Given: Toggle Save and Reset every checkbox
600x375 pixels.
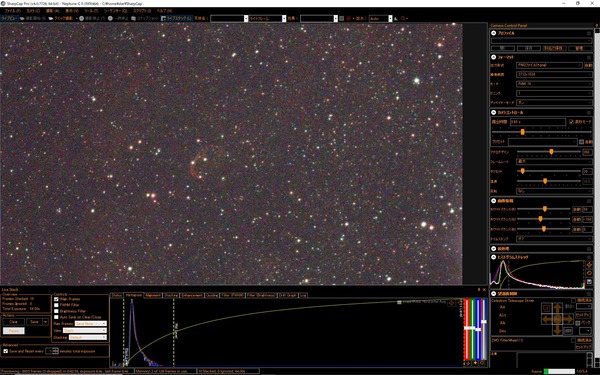Looking at the screenshot, I should pyautogui.click(x=5, y=351).
